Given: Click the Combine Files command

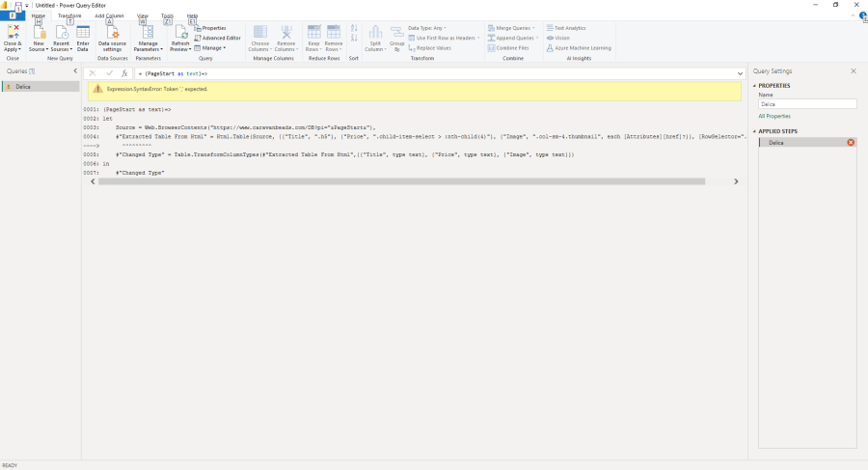Looking at the screenshot, I should coord(508,48).
